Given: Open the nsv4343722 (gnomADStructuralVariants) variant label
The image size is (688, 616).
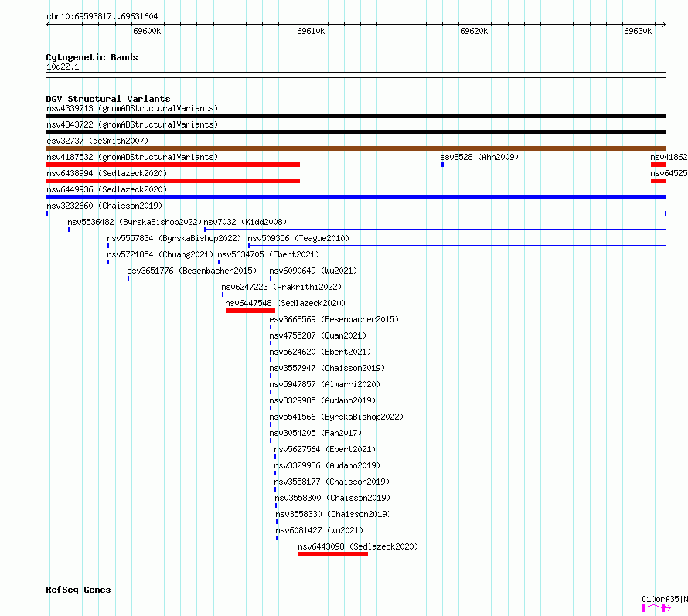Looking at the screenshot, I should (132, 124).
